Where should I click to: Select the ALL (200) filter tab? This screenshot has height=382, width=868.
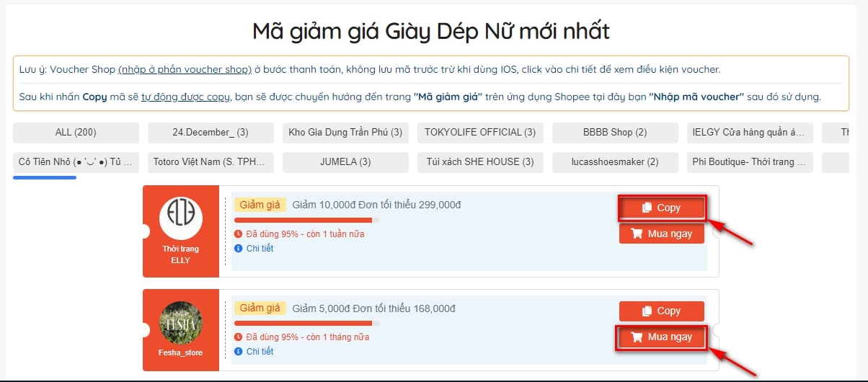point(76,133)
